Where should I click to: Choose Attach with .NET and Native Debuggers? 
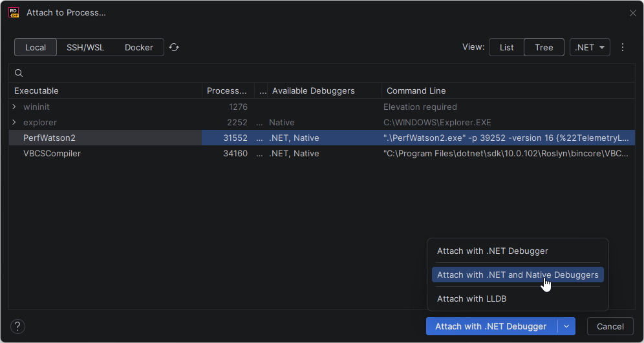[x=518, y=275]
